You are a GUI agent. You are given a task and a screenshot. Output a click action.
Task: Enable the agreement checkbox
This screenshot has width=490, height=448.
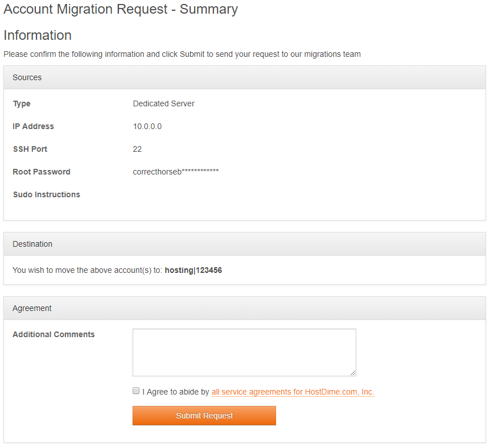coord(135,391)
